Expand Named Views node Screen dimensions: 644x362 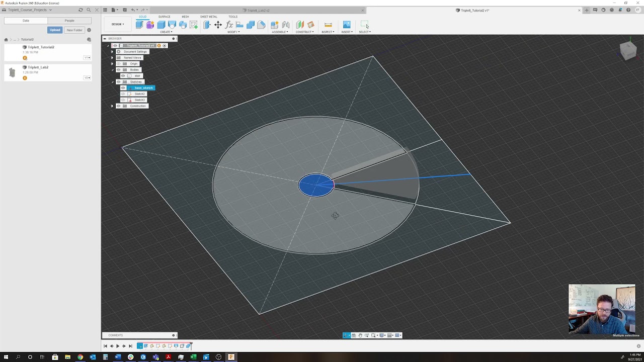112,58
